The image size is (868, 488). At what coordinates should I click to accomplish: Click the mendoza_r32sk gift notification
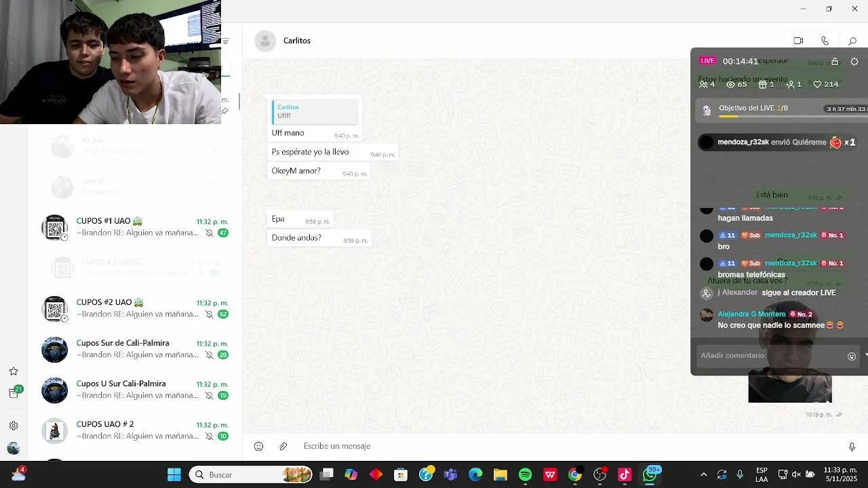(778, 142)
